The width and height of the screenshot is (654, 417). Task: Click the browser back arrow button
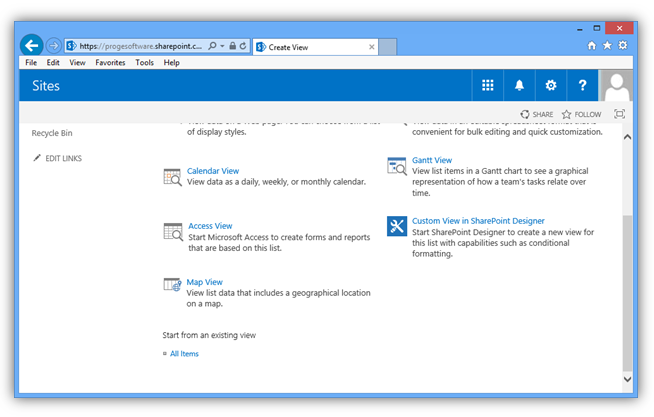pyautogui.click(x=31, y=45)
